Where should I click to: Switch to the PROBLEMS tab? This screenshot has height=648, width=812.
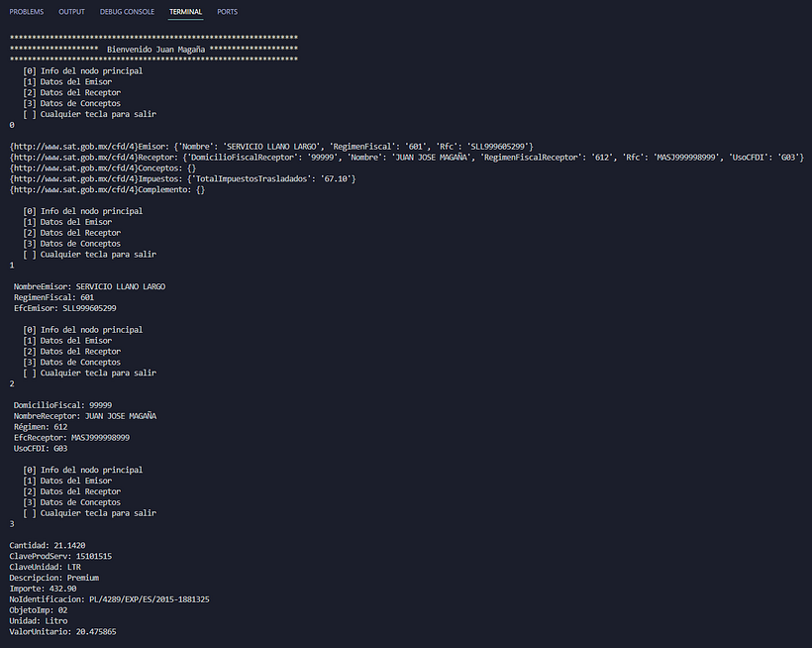pos(27,12)
